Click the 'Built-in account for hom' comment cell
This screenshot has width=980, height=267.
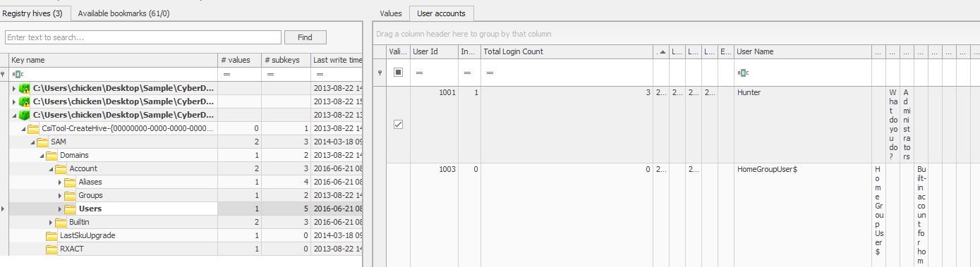(921, 215)
